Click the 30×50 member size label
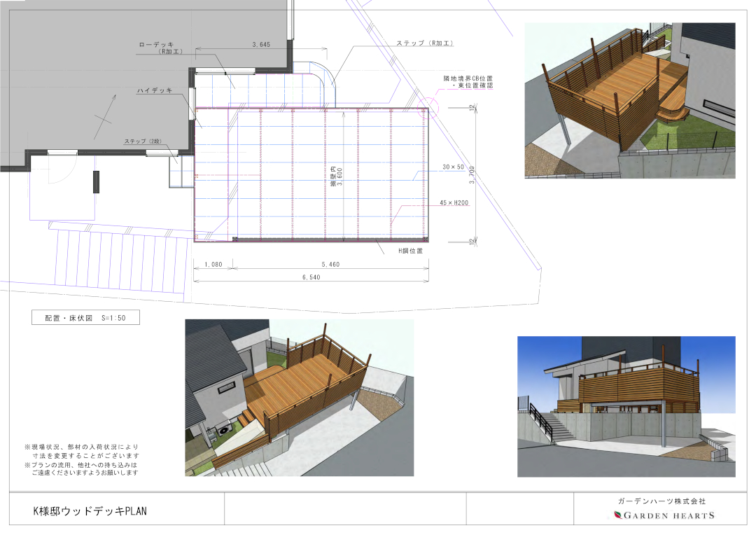This screenshot has height=535, width=756. [454, 167]
